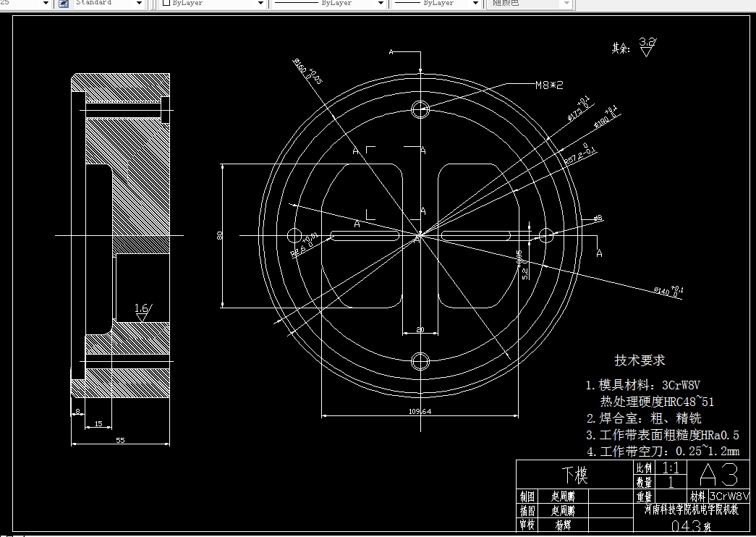This screenshot has width=756, height=537.
Task: Select the 15 dimension in section view
Action: pos(98,423)
